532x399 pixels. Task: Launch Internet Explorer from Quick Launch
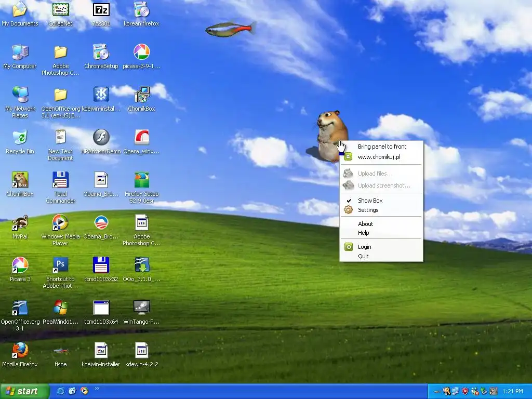click(x=61, y=391)
